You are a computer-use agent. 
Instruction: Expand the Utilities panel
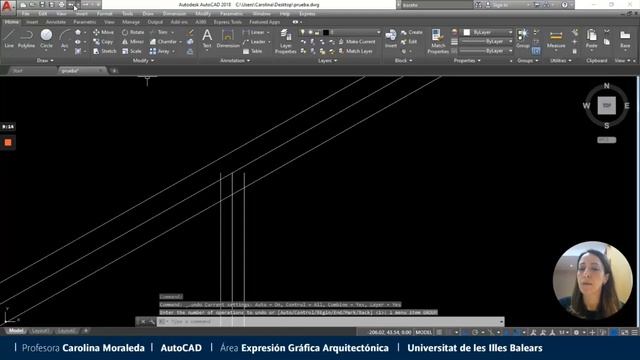(x=561, y=60)
